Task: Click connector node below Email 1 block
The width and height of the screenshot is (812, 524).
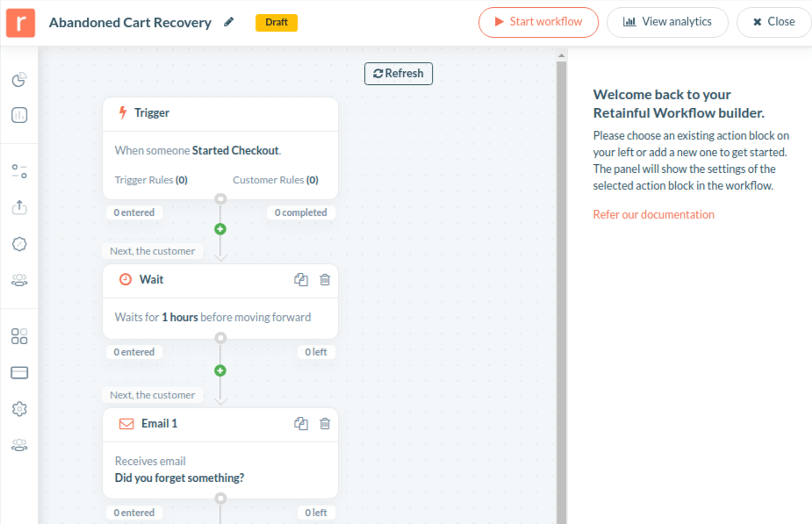Action: click(220, 499)
